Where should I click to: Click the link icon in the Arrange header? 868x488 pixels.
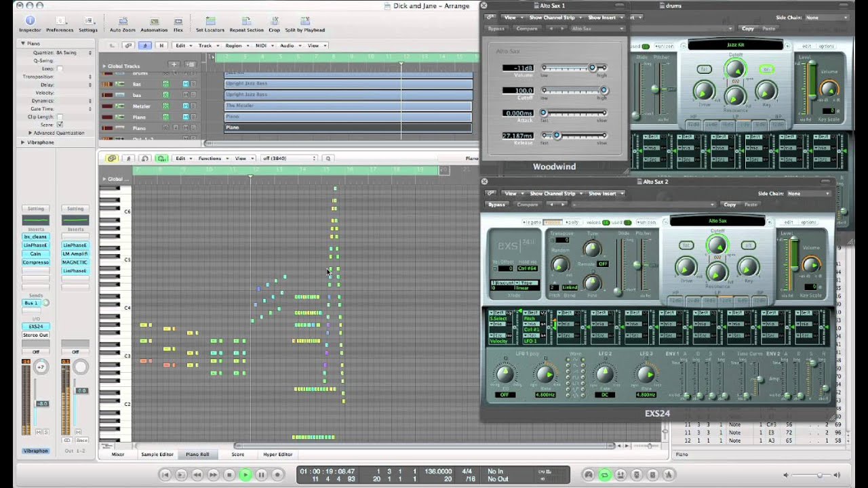128,45
